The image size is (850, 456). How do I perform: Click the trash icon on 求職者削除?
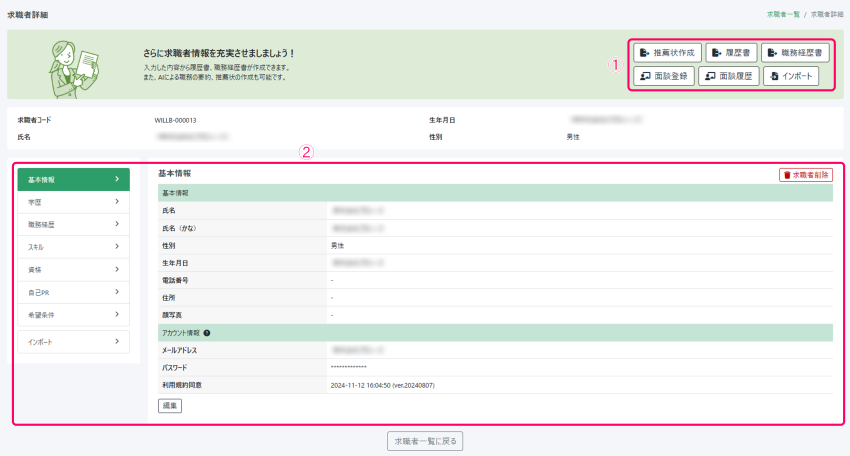tap(787, 175)
